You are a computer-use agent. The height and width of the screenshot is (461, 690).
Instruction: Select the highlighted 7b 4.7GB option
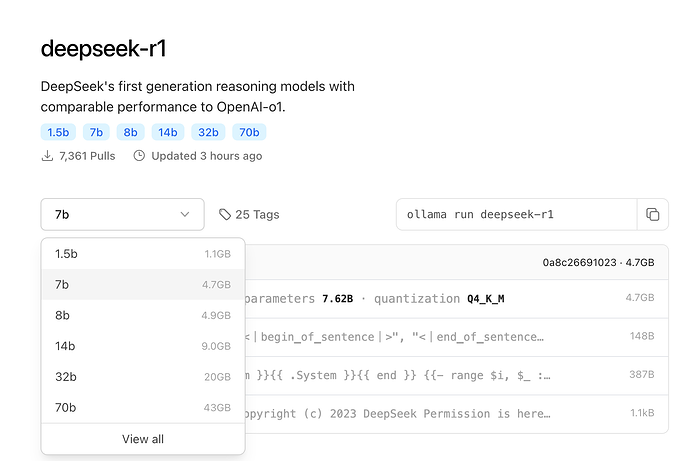(143, 285)
